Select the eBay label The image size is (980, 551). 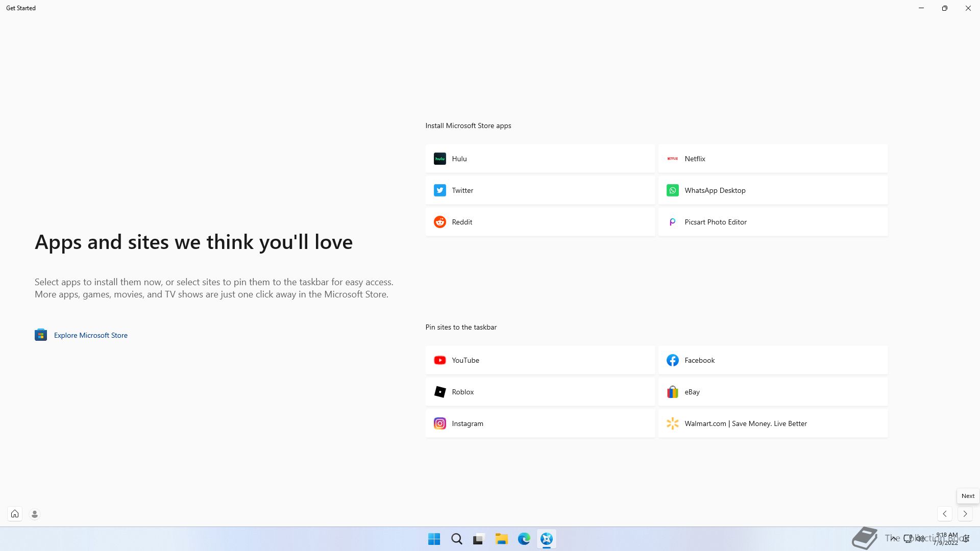point(692,392)
